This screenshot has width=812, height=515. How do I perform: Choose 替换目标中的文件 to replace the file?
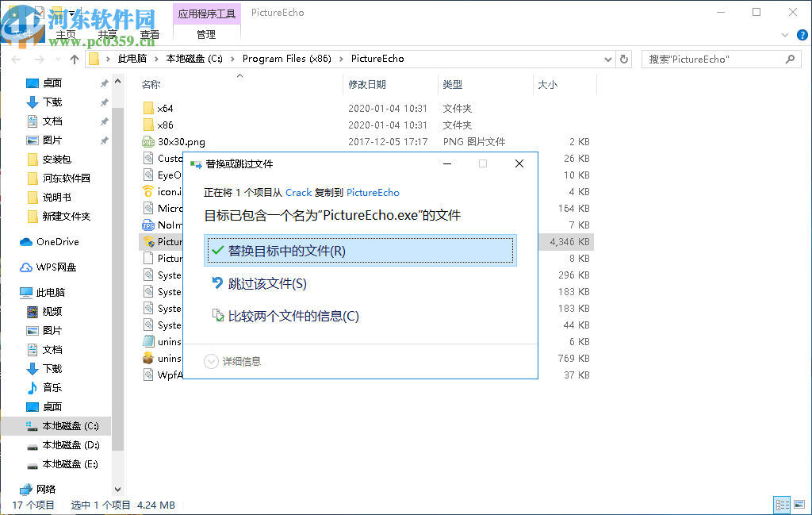pyautogui.click(x=301, y=249)
